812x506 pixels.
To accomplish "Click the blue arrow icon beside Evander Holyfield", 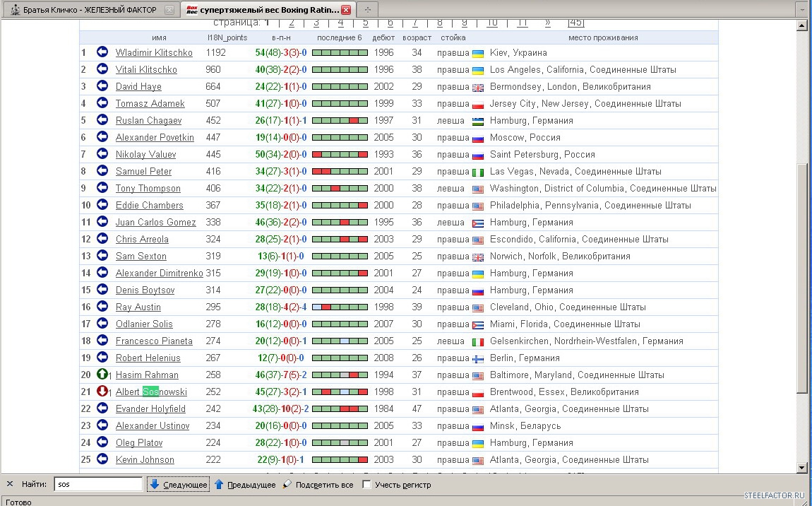I will click(102, 408).
